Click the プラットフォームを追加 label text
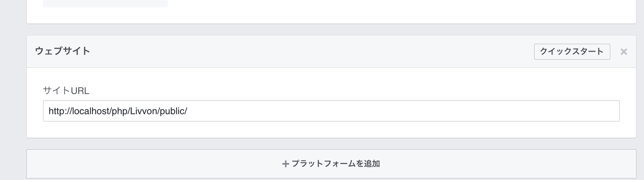Screen dimensions: 644x180 pos(335,164)
